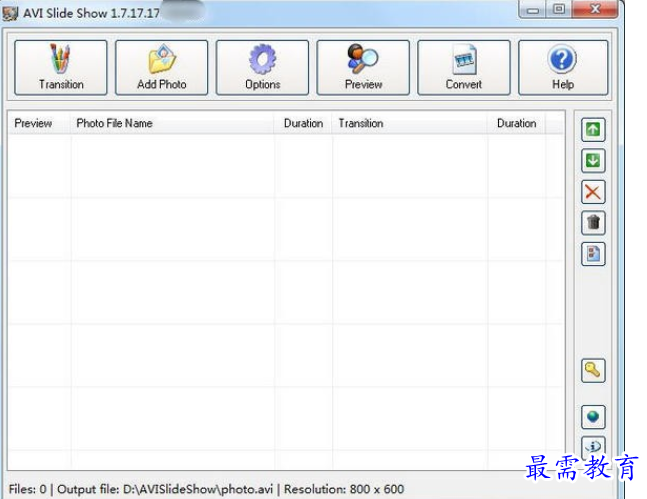
Task: Clear all photos with trash can icon
Action: tap(593, 223)
